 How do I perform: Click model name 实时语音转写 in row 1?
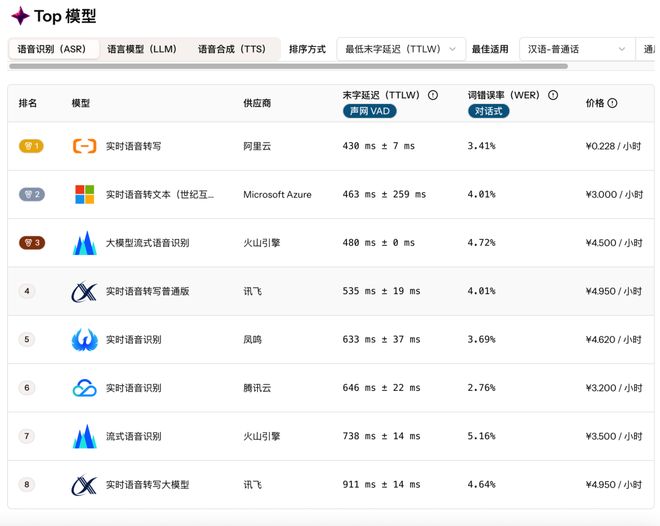pos(133,146)
